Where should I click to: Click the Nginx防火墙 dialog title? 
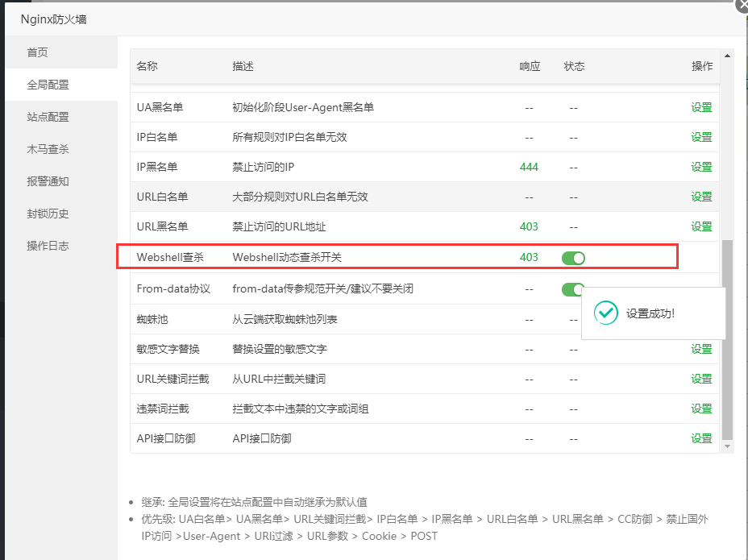pyautogui.click(x=53, y=19)
